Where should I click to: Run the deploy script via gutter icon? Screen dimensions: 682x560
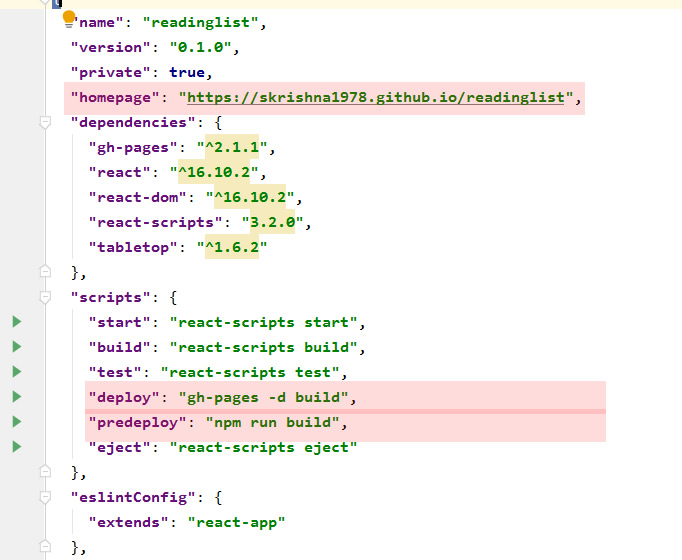(x=16, y=397)
